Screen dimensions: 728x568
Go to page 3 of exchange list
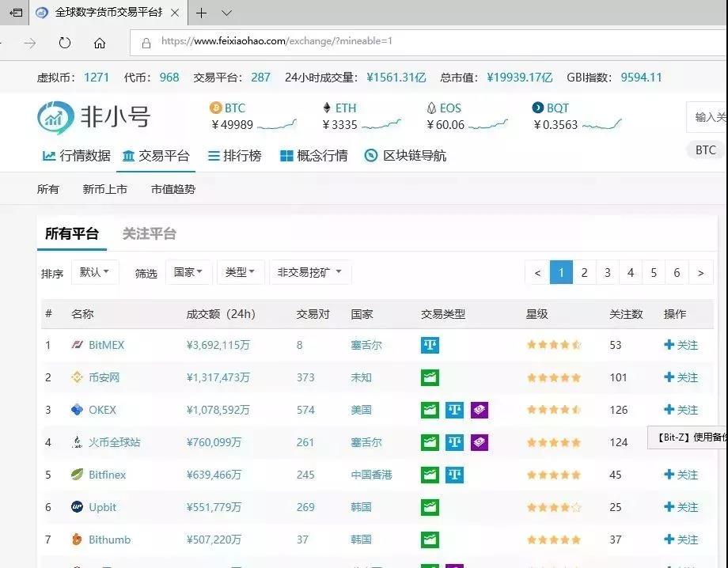pyautogui.click(x=607, y=272)
